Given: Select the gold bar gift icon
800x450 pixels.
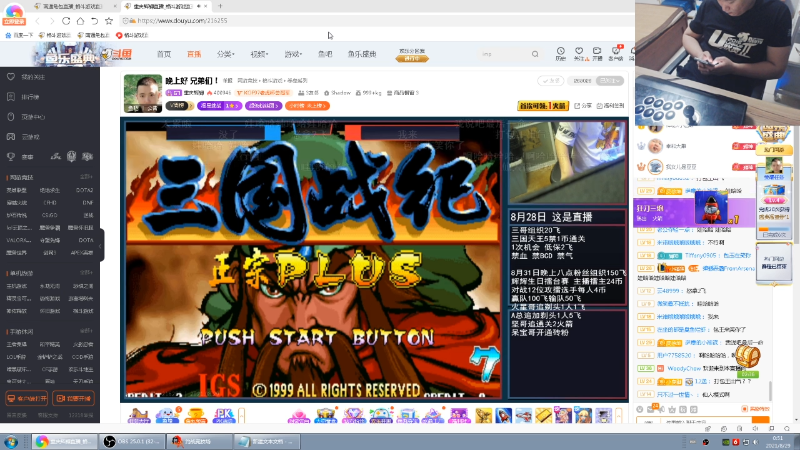Looking at the screenshot, I should click(543, 415).
